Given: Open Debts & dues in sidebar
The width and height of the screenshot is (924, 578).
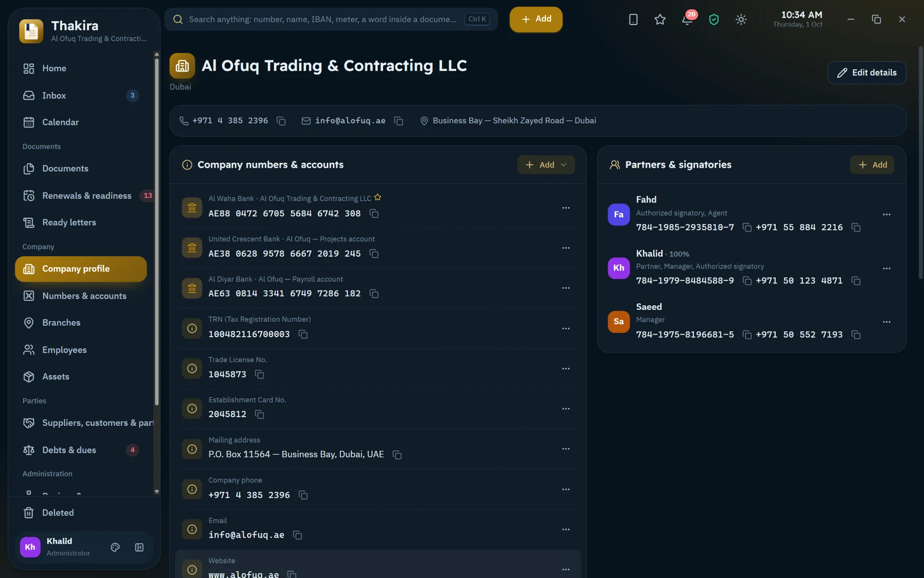Looking at the screenshot, I should tap(81, 450).
